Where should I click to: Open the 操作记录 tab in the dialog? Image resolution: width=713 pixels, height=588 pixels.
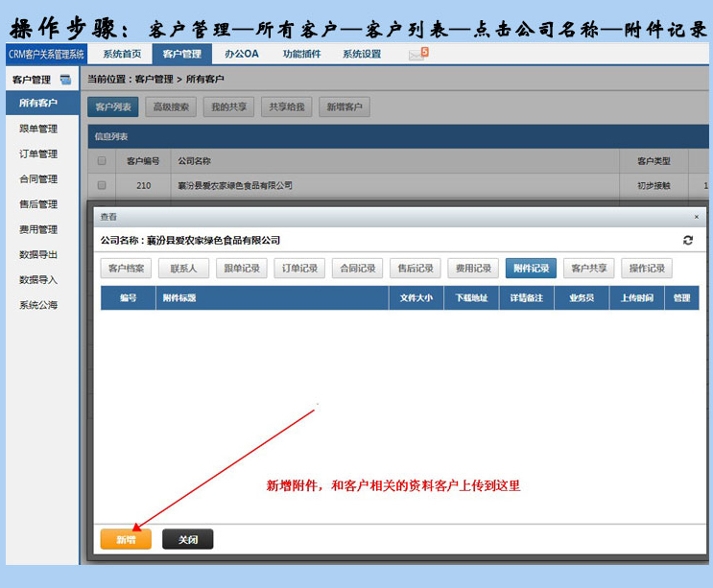[647, 269]
